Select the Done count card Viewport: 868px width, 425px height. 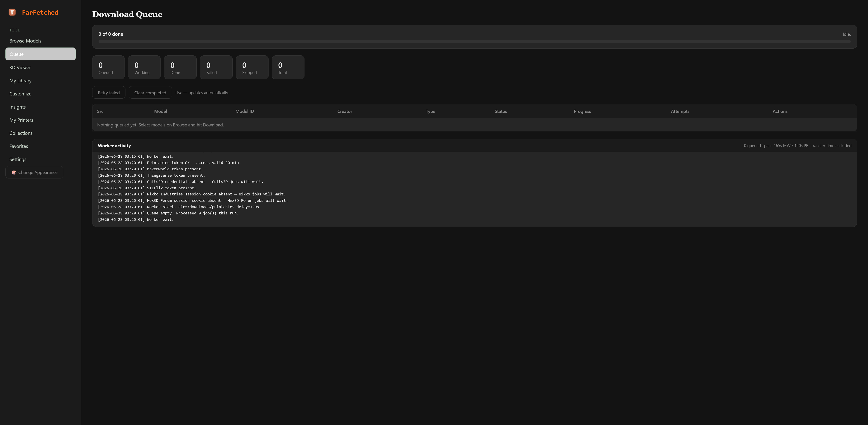(x=180, y=67)
